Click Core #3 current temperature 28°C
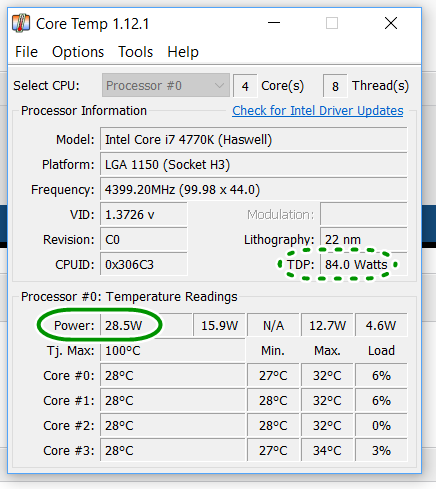The width and height of the screenshot is (436, 489). [172, 450]
